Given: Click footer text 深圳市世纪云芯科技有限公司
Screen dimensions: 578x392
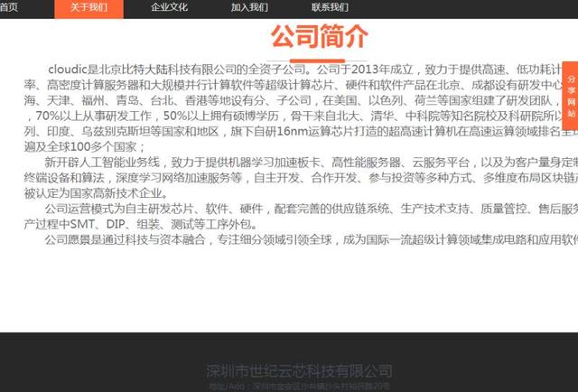Looking at the screenshot, I should [x=299, y=371].
